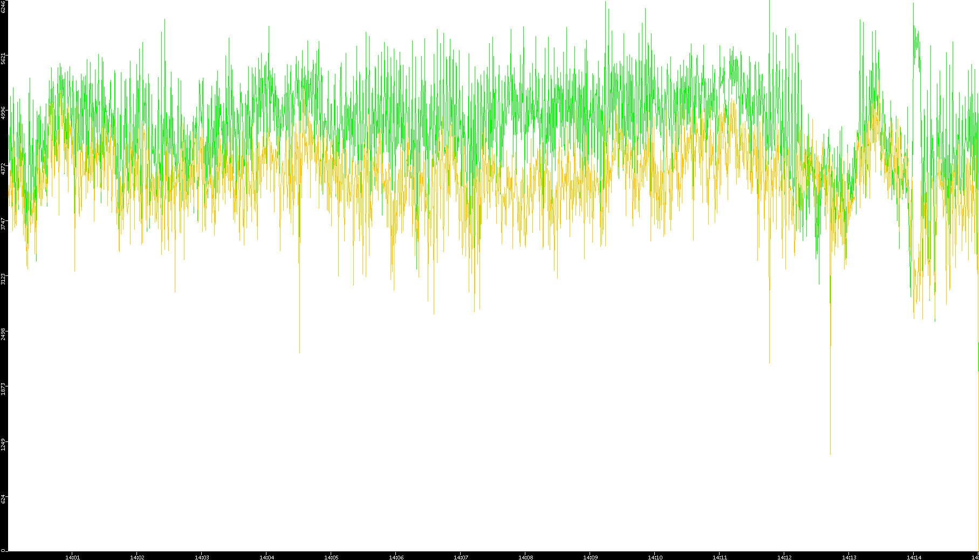Viewport: 979px width, 560px height.
Task: Select the 14:05 time marker
Action: 331,557
